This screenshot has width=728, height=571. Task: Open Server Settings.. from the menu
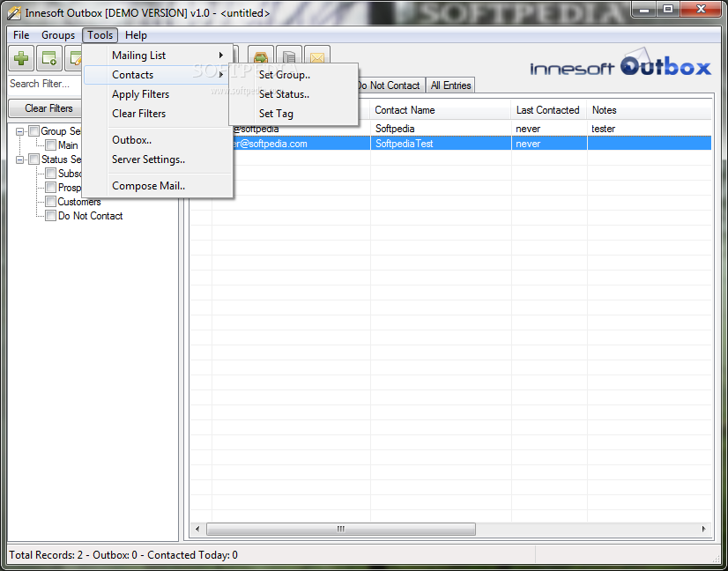tap(158, 159)
